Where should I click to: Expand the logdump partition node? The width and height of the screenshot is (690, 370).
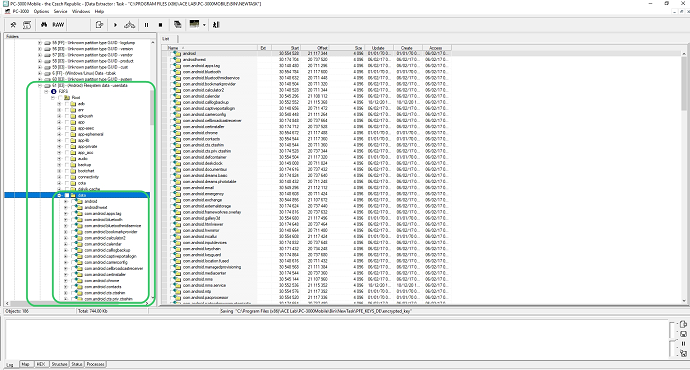pyautogui.click(x=40, y=43)
